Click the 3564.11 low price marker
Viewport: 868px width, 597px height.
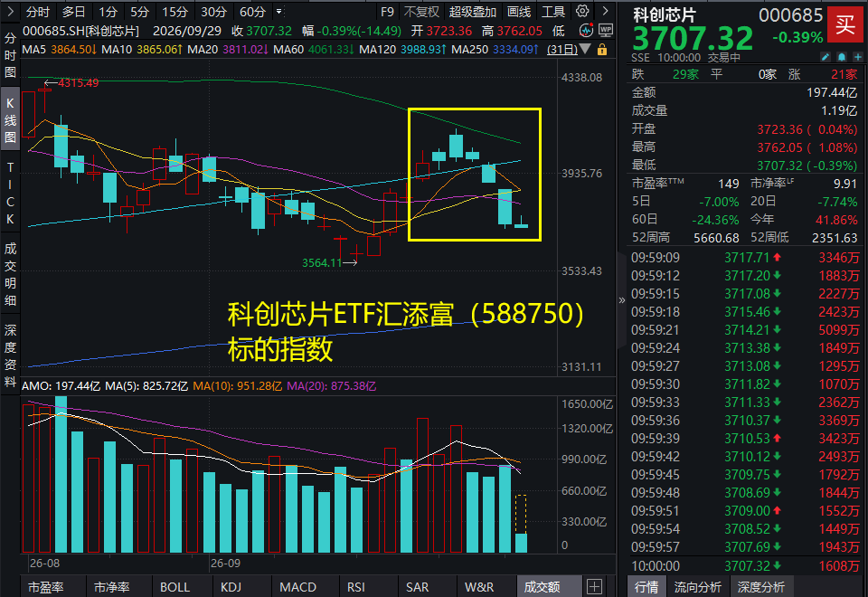click(x=322, y=263)
